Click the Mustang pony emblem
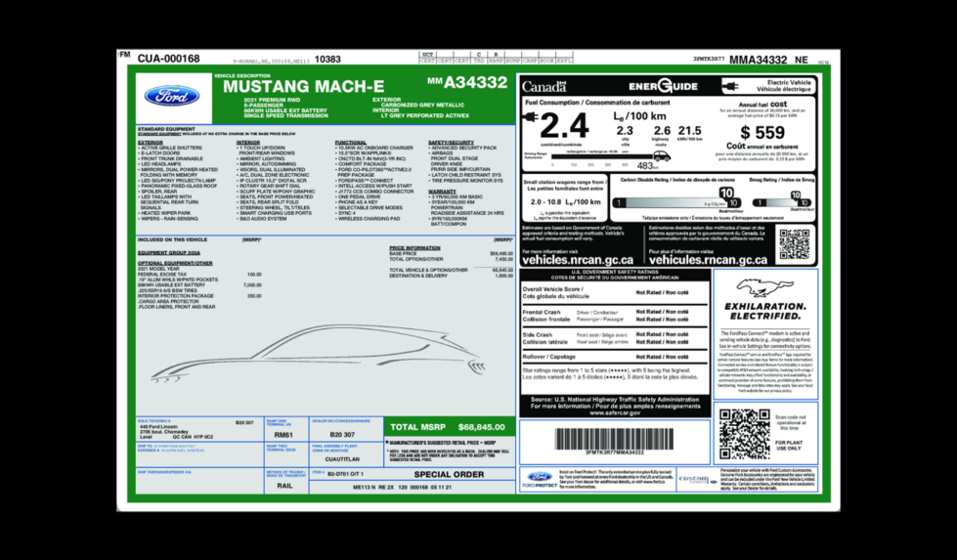The height and width of the screenshot is (560, 957). [x=764, y=288]
